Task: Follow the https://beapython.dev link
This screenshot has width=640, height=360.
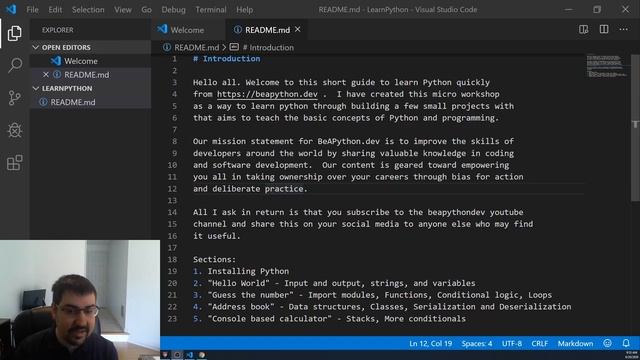Action: tap(267, 94)
